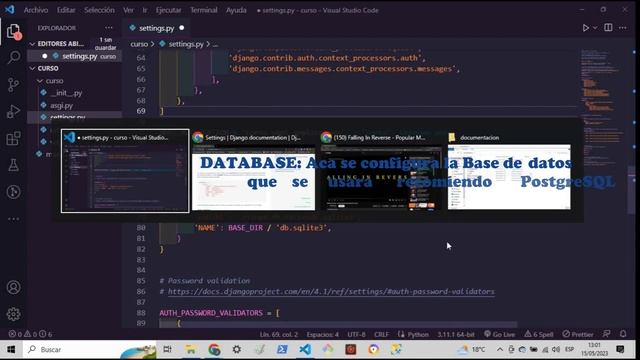
Task: Open the Search view in activity bar
Action: click(x=13, y=57)
